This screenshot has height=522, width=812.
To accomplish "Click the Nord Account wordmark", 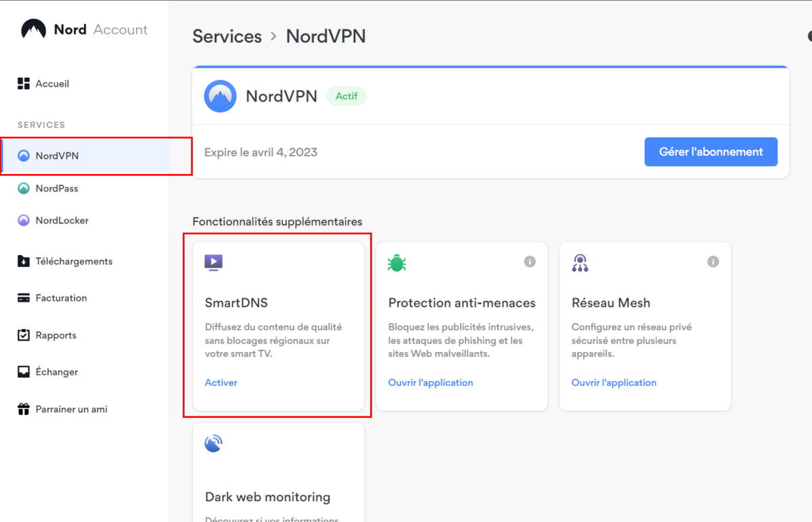I will [x=101, y=30].
